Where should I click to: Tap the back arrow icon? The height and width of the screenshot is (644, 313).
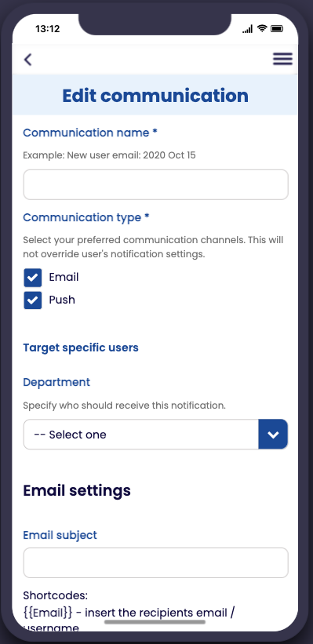(27, 60)
